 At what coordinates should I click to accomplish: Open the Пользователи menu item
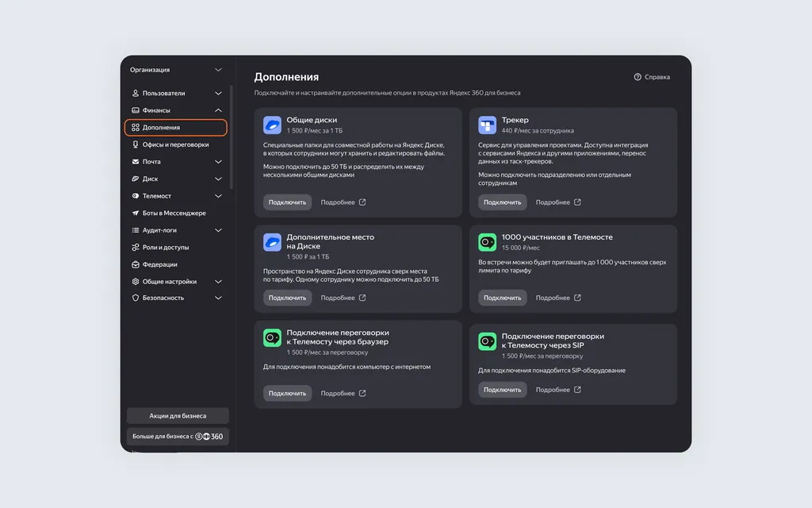coord(175,94)
